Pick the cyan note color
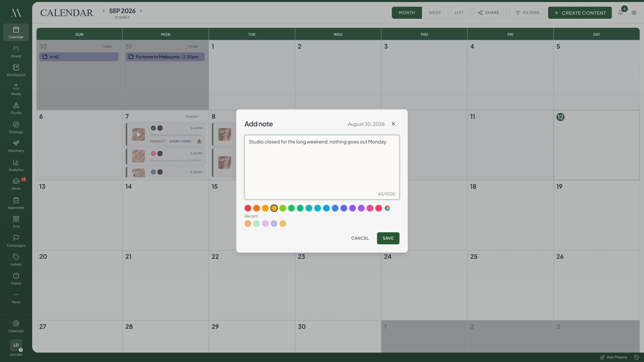The image size is (644, 362). (317, 208)
